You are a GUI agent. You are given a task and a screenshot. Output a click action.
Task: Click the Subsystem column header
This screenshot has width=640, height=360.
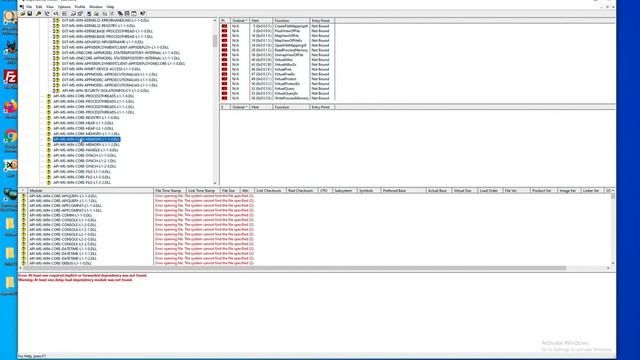tap(344, 191)
